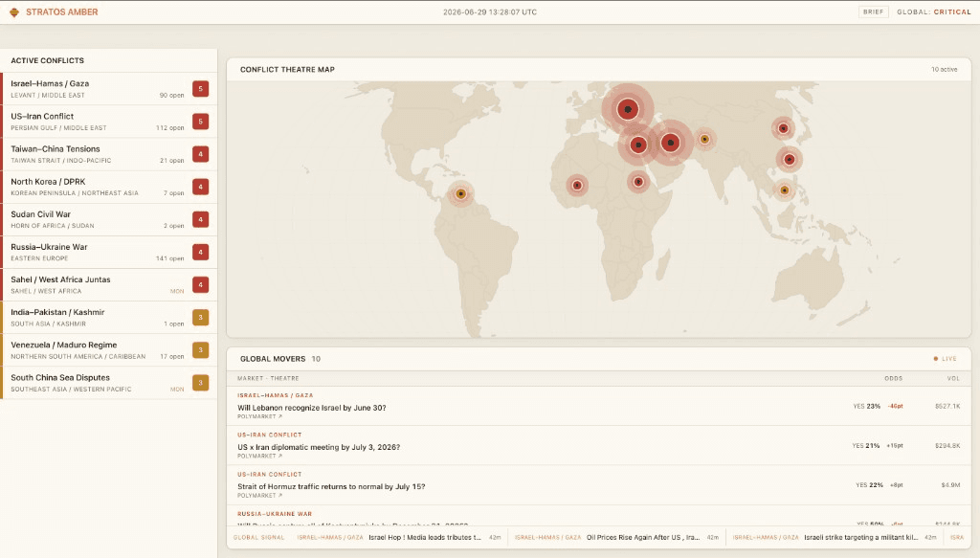Click the '141 open' count for Russia–Ukraine War
This screenshot has width=980, height=558.
coord(170,258)
